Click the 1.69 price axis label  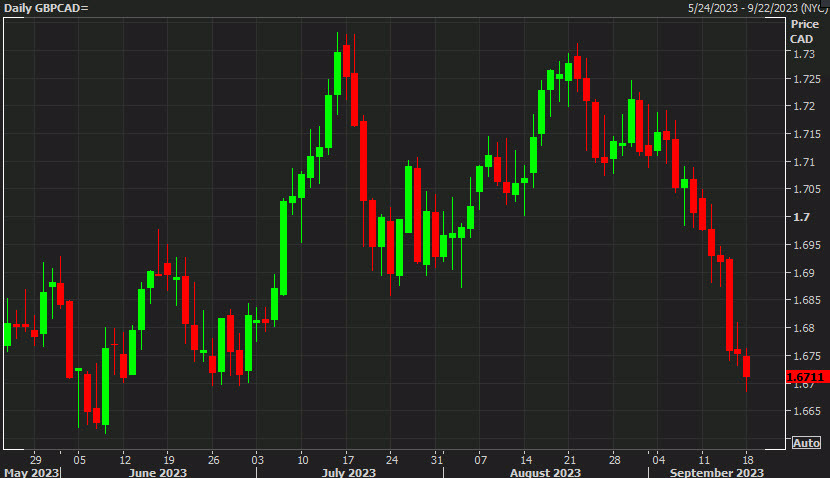tap(804, 273)
